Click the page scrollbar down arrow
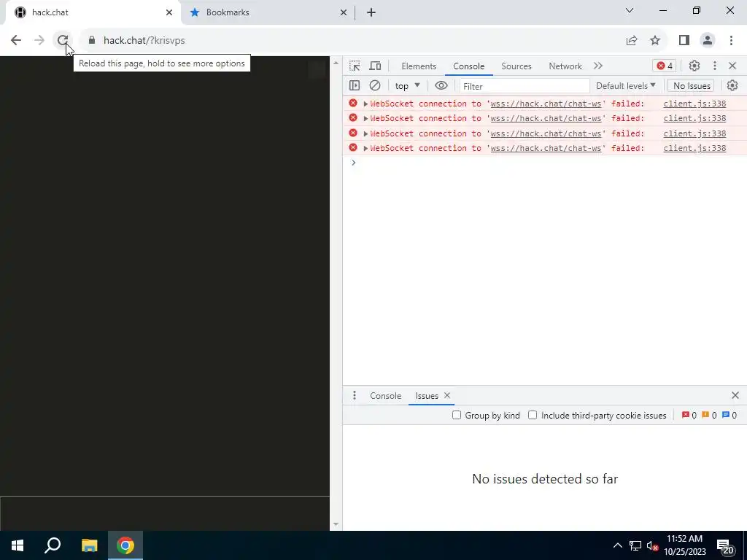Viewport: 747px width, 560px height. 336,524
